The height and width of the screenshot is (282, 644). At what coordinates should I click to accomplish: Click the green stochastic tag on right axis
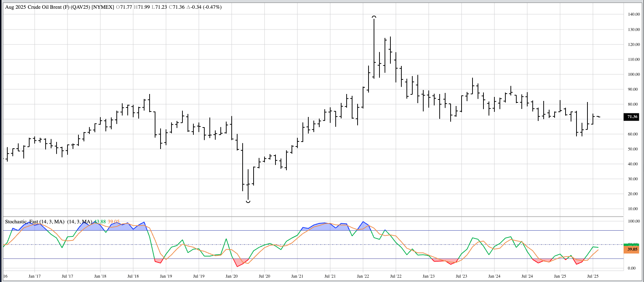point(632,244)
